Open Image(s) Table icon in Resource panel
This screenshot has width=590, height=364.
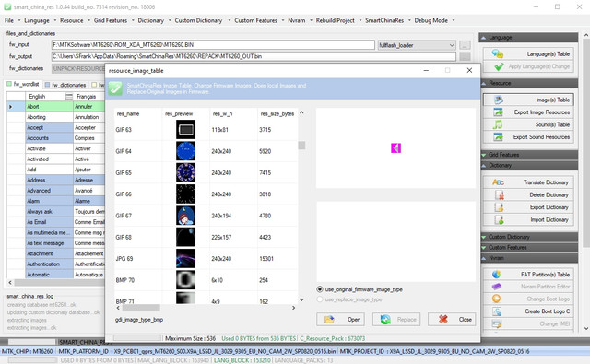coord(499,100)
